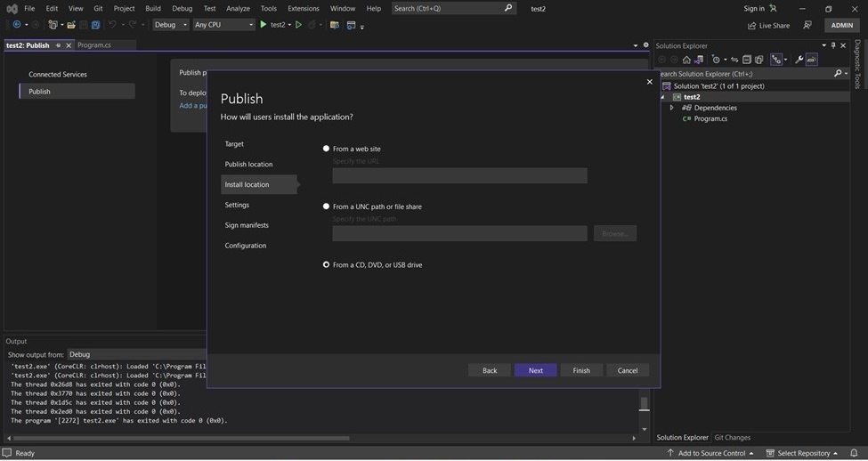
Task: Click Show All Files icon in Solution Explorer
Action: 759,60
